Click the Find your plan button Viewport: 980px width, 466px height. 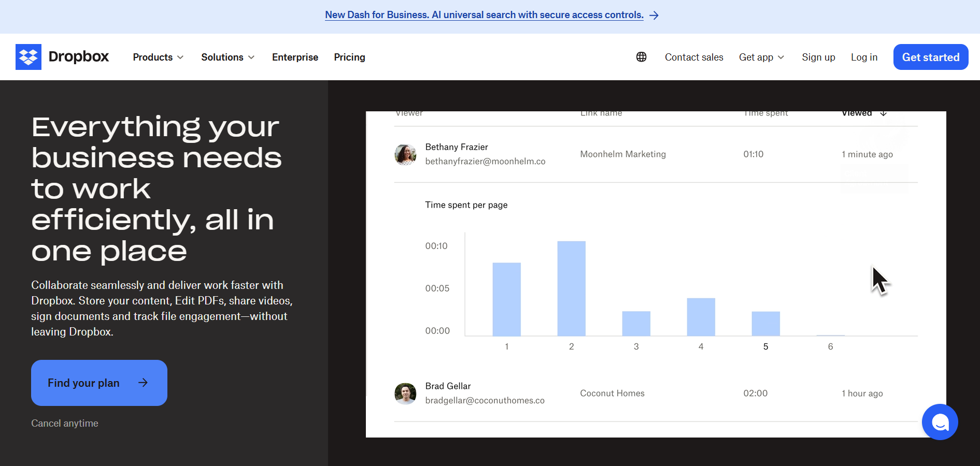tap(99, 383)
